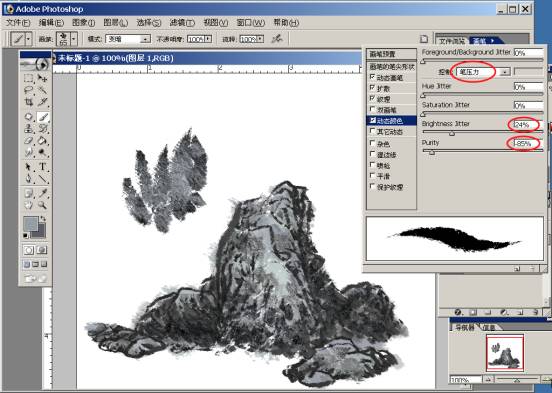
Task: Select the Eyedropper tool
Action: click(42, 193)
